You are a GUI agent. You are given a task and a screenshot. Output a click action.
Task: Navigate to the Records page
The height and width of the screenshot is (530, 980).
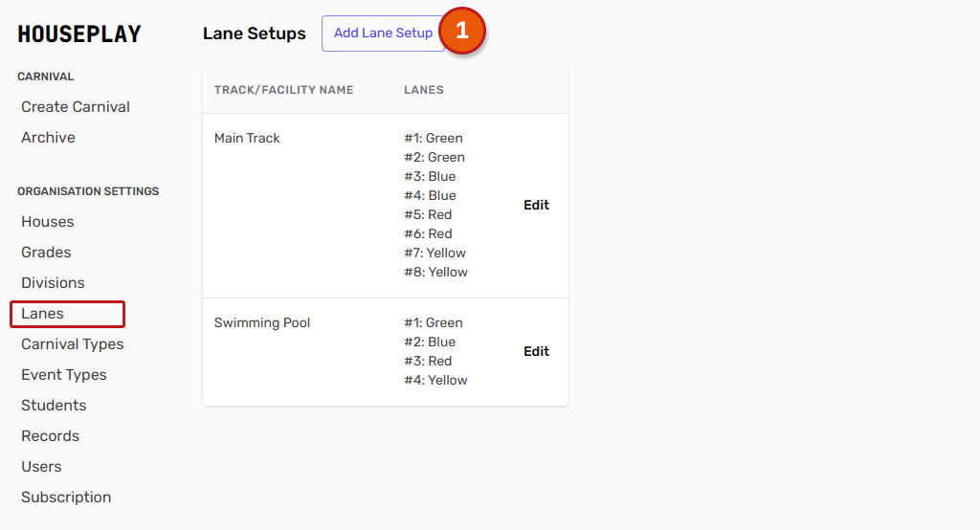[50, 436]
